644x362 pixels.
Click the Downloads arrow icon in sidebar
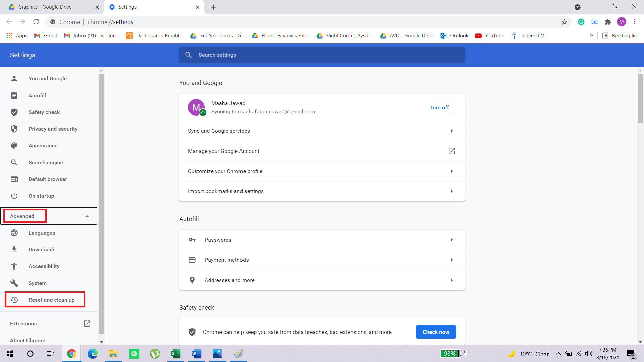(x=14, y=249)
